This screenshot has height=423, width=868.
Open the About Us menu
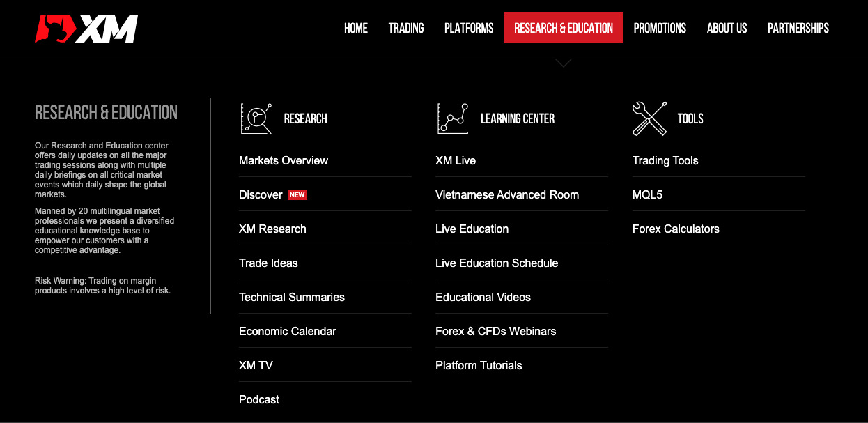(727, 28)
